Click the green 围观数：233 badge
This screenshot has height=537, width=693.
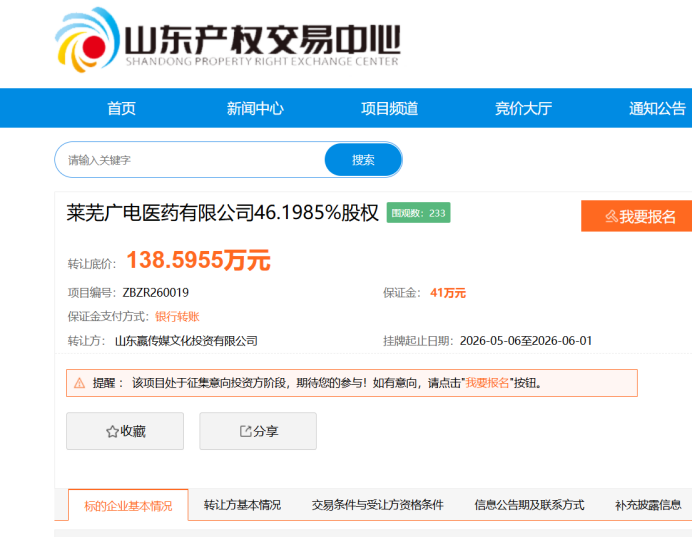point(419,213)
